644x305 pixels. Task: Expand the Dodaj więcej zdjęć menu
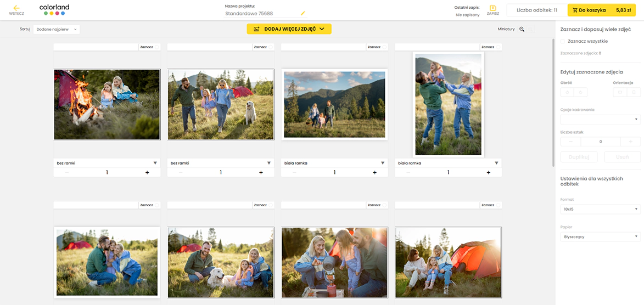coord(322,29)
